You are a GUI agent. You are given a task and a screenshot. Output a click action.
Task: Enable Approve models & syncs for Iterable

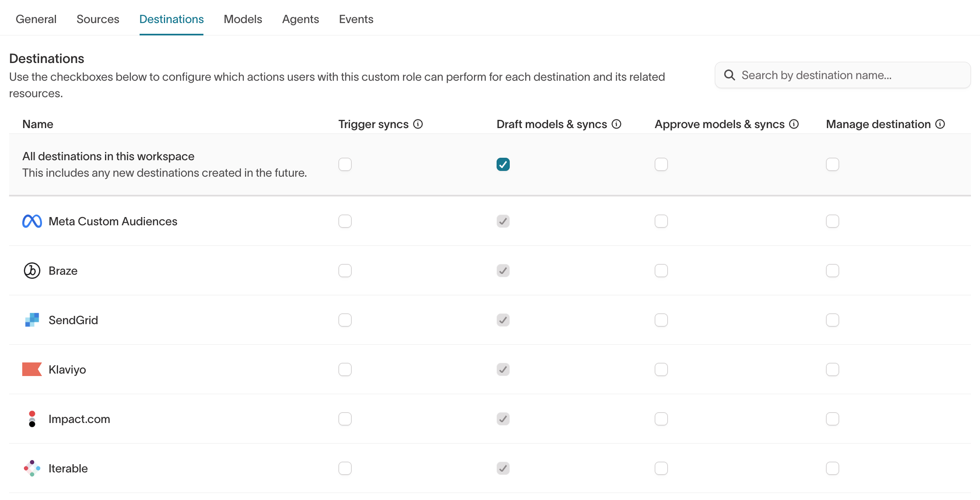pyautogui.click(x=661, y=468)
